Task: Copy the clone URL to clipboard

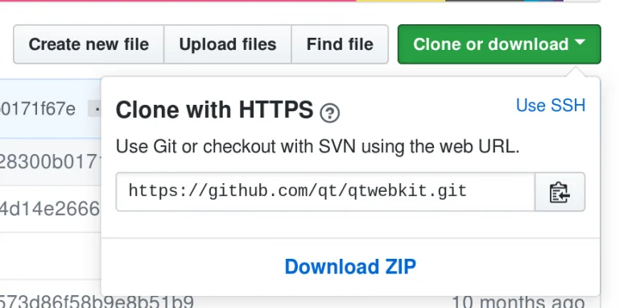Action: 559,192
